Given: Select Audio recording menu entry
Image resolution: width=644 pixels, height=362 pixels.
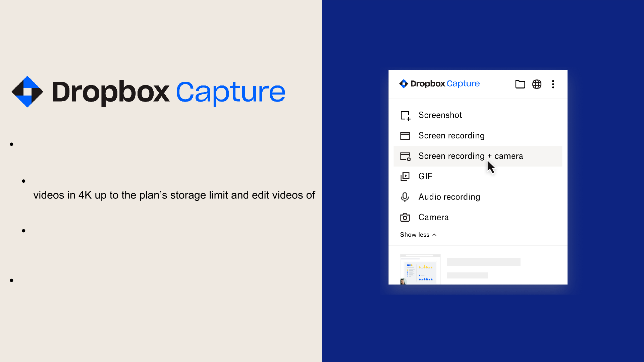Looking at the screenshot, I should click(449, 197).
